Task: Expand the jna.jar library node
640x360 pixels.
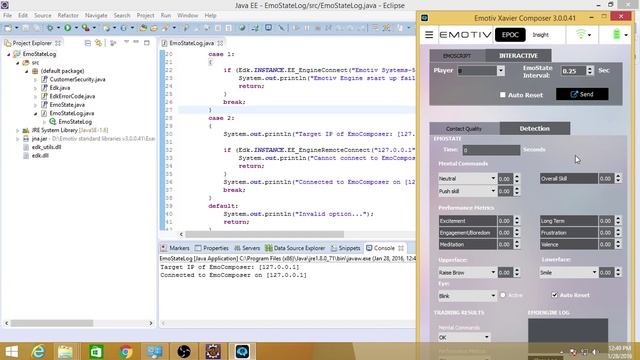Action: [18, 139]
